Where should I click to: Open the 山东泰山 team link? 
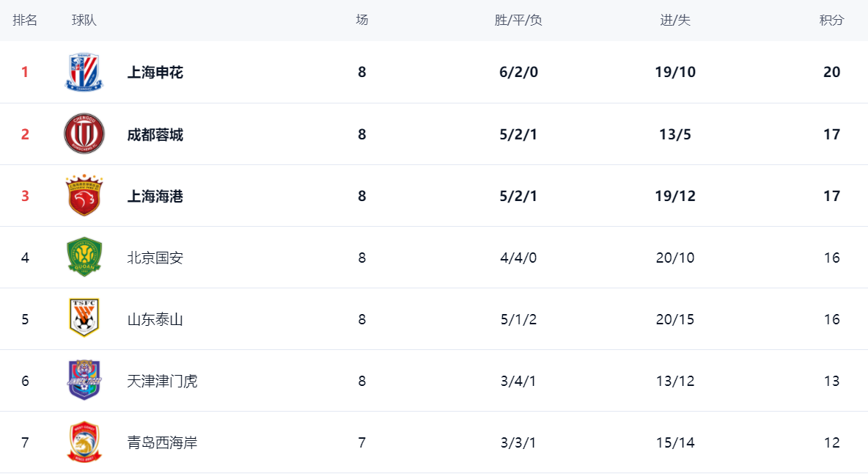pos(155,319)
